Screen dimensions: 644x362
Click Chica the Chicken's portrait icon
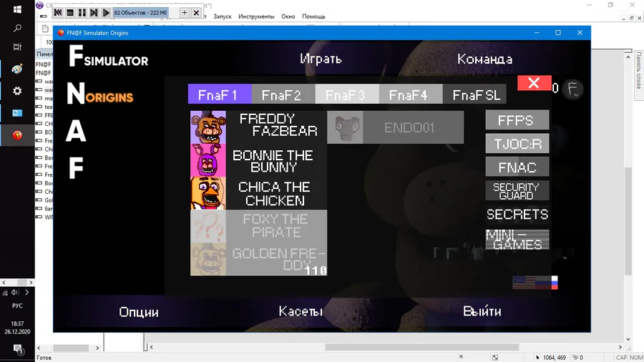(x=208, y=193)
